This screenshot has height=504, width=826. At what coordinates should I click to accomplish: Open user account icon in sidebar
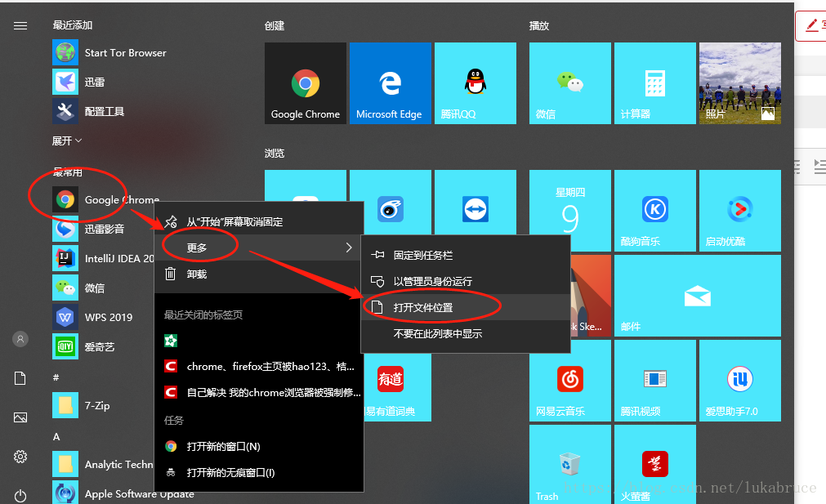click(x=20, y=339)
